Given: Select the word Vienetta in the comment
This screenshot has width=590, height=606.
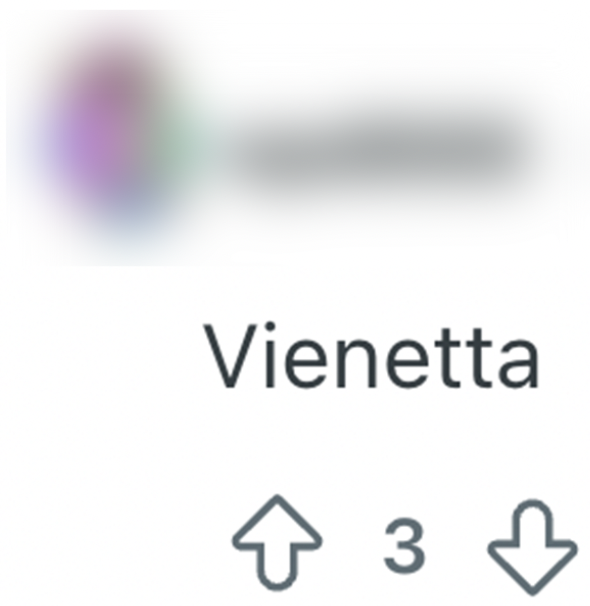Looking at the screenshot, I should 372,356.
